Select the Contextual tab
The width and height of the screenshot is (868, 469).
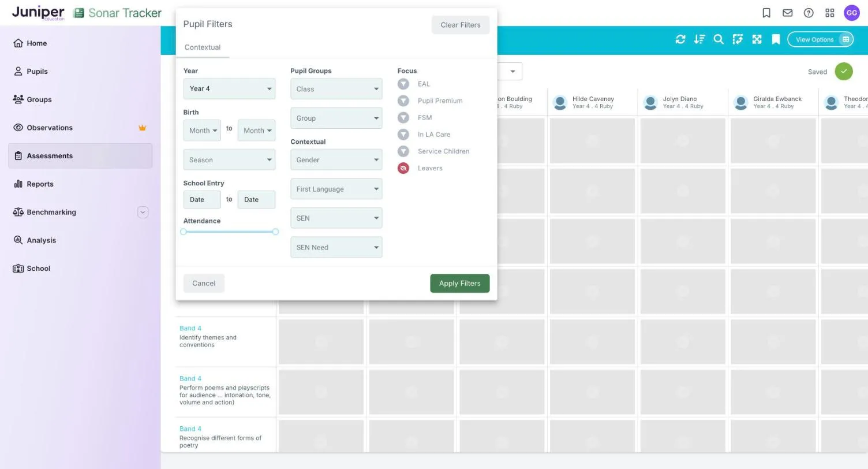click(203, 47)
